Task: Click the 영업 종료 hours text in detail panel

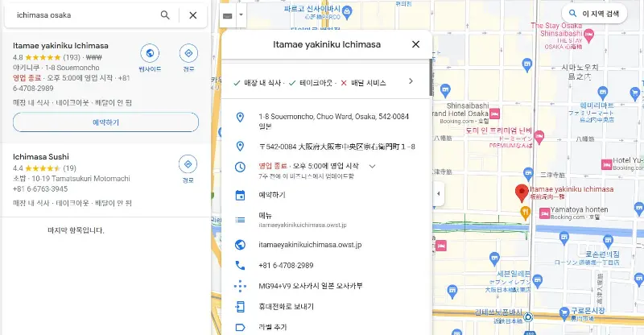Action: (273, 166)
